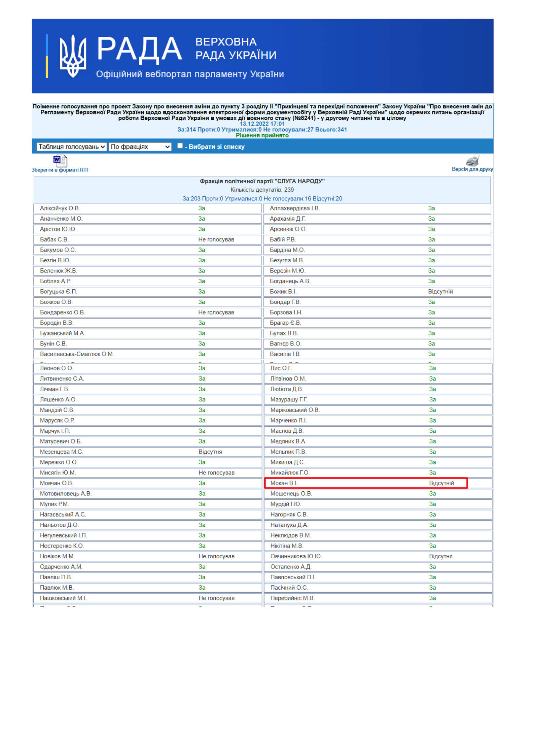Select deputy name 'Аліксійчук О.В.'
The height and width of the screenshot is (756, 534).
(60, 208)
